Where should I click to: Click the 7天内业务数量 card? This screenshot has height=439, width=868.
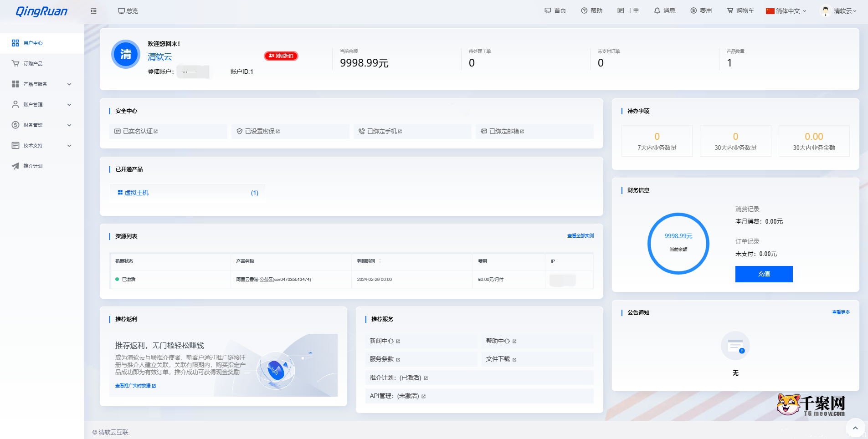[x=657, y=141]
